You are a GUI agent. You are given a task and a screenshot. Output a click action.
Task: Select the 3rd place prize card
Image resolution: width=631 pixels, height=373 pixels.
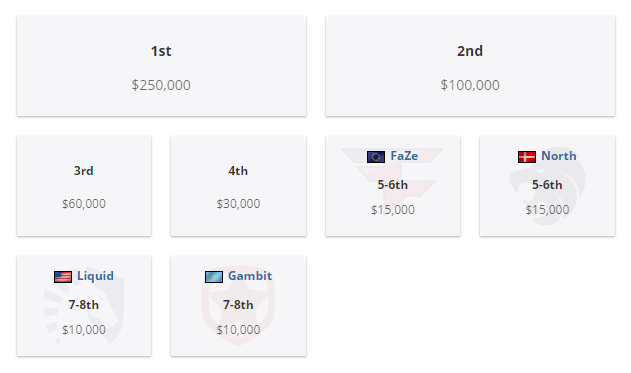[84, 186]
